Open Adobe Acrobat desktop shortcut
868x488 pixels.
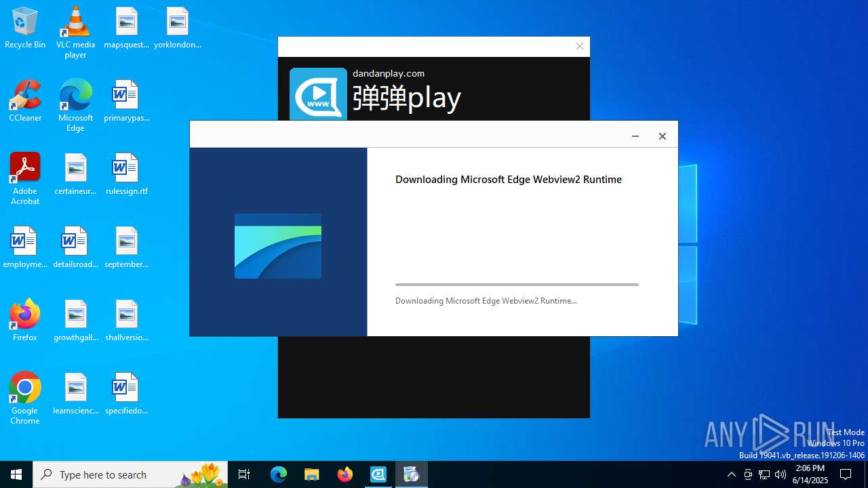click(25, 179)
